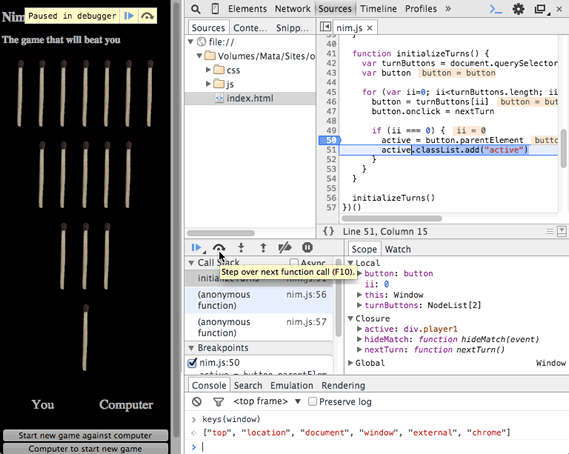Enable the Preserve log checkbox
Viewport: 569px width, 454px height.
(312, 402)
